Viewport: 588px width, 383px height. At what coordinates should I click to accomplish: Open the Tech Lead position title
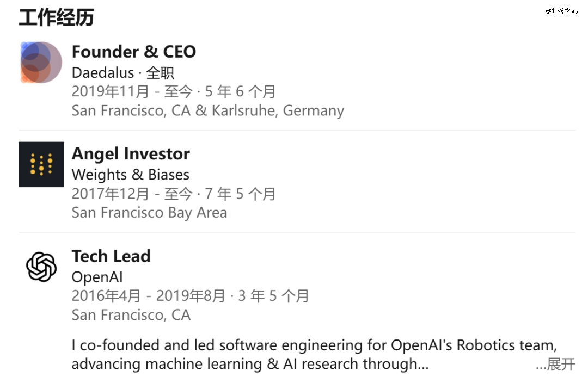coord(111,256)
